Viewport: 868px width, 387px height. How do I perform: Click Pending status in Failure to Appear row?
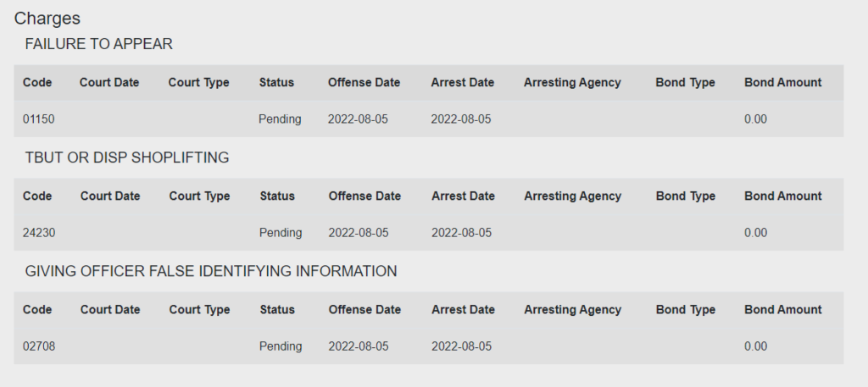coord(280,119)
